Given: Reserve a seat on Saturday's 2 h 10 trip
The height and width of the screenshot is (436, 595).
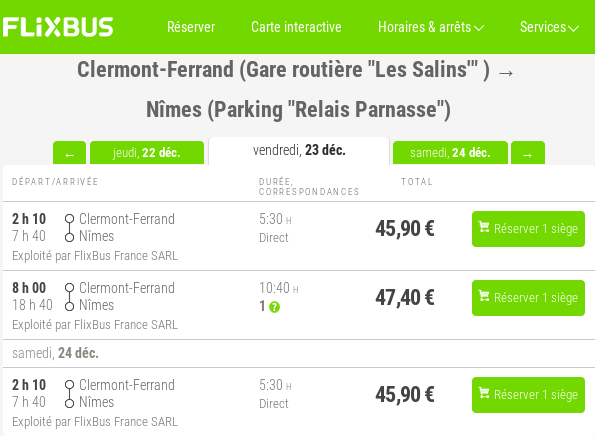Looking at the screenshot, I should (x=528, y=395).
